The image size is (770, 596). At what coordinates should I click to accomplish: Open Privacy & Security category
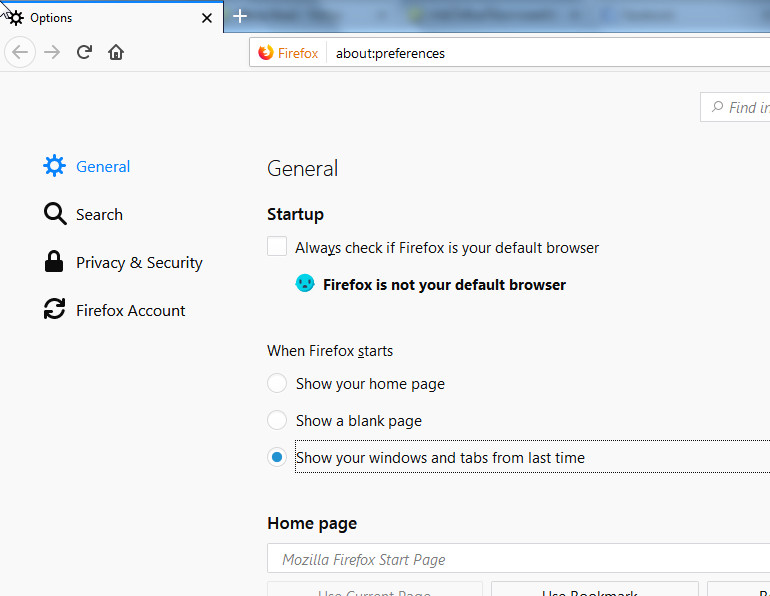click(123, 263)
